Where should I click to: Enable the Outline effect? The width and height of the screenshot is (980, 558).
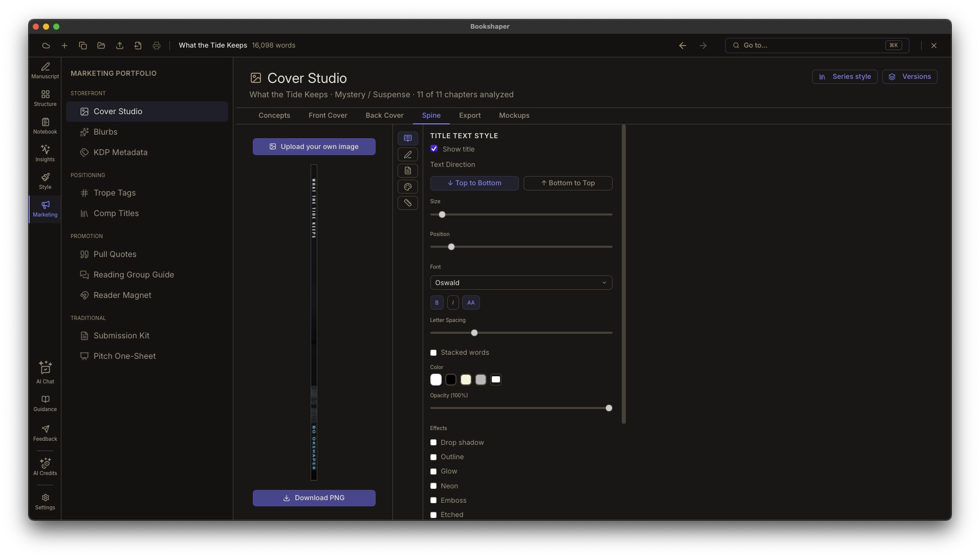coord(433,457)
